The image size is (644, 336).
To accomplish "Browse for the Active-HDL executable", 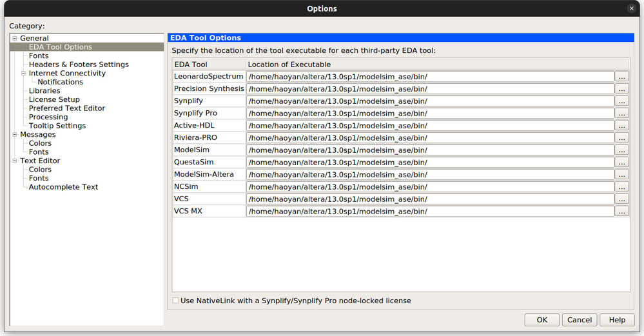I will pos(621,126).
